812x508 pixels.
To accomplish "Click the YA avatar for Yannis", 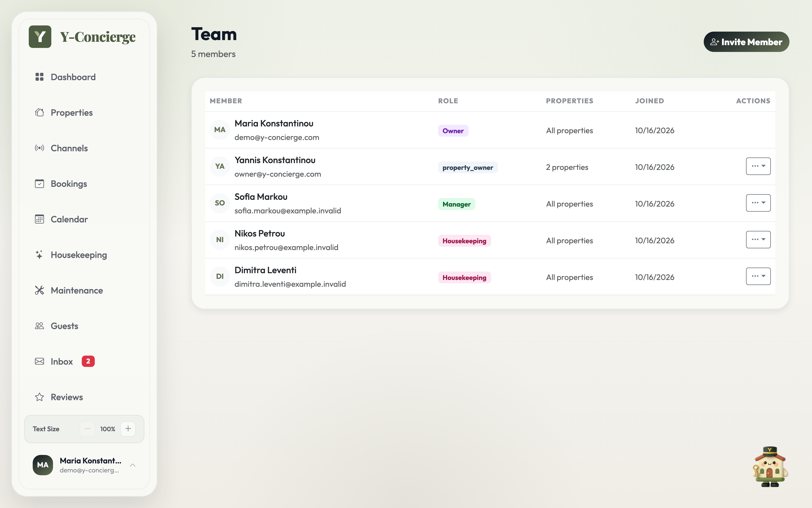I will click(220, 166).
